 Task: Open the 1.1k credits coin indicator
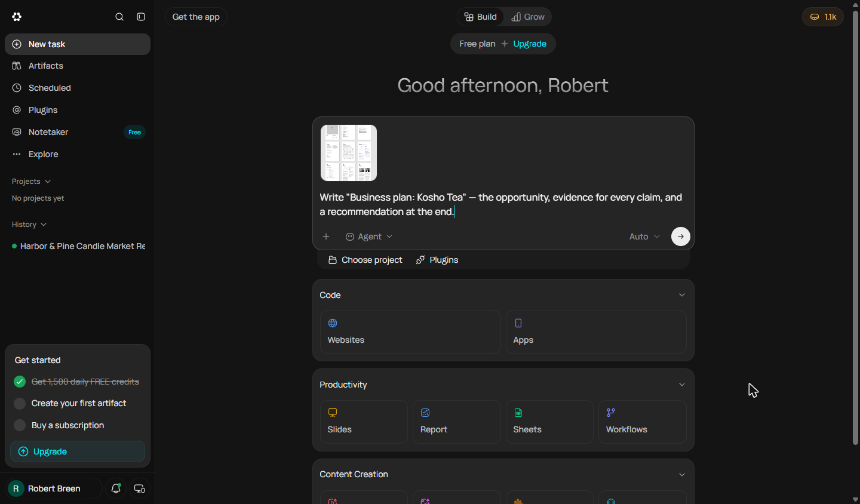[823, 17]
